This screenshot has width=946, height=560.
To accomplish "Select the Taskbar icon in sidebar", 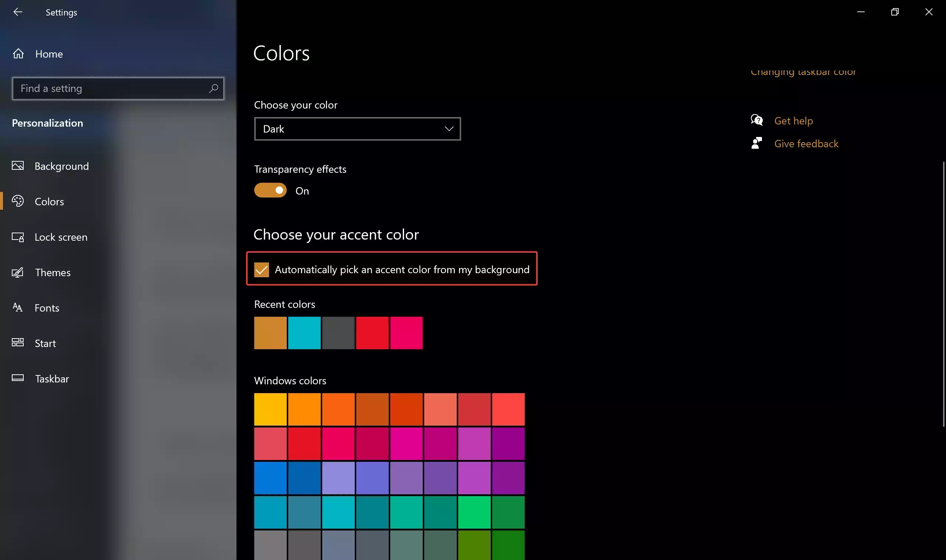I will (x=17, y=378).
